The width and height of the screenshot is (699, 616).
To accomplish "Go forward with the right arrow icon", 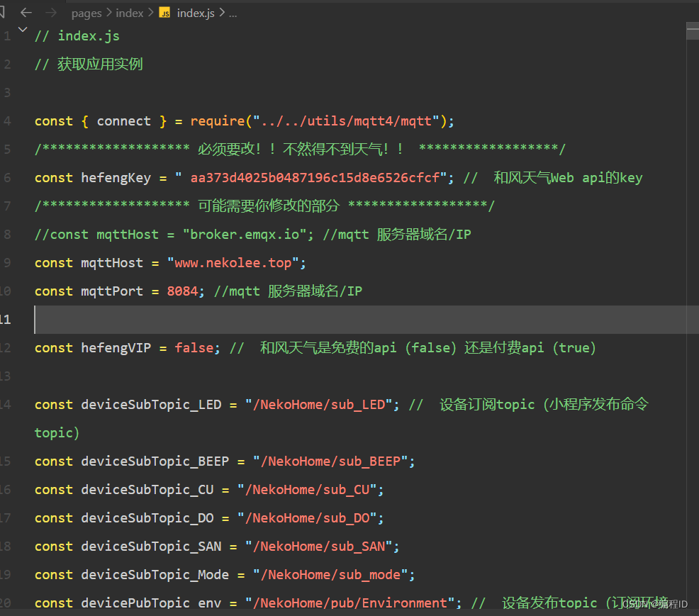I will click(x=51, y=13).
